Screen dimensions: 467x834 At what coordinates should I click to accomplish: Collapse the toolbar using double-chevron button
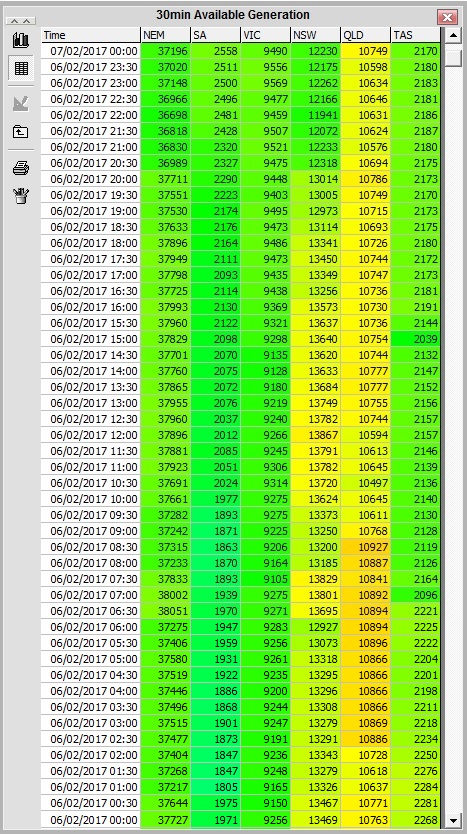click(21, 21)
